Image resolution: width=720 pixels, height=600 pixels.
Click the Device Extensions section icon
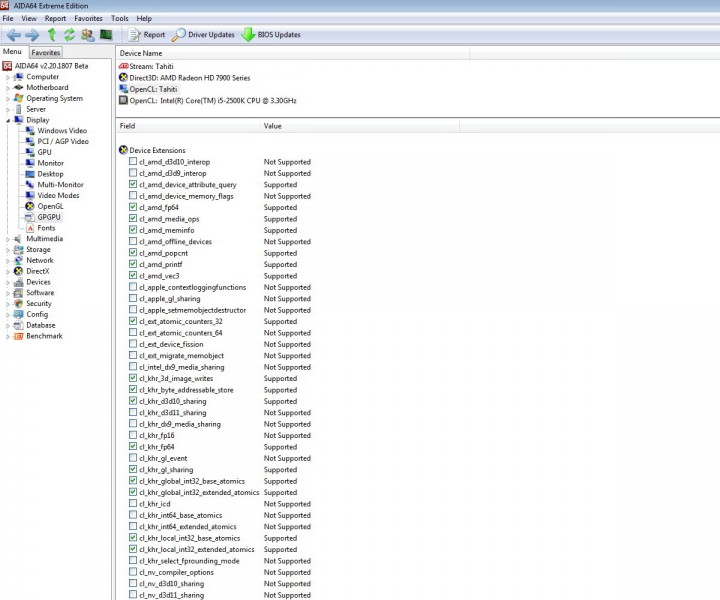click(x=123, y=150)
